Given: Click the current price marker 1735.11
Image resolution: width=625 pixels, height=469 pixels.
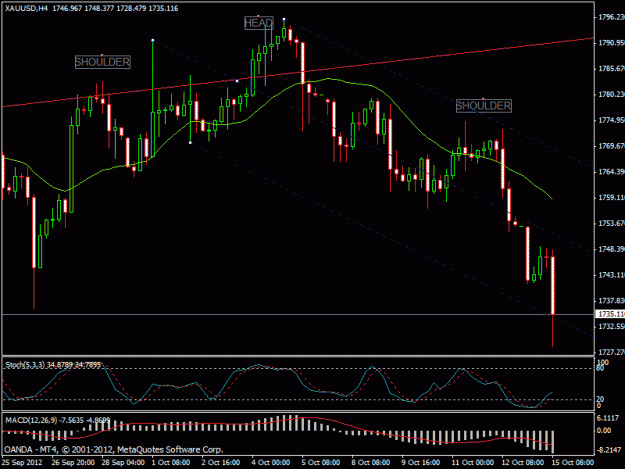Looking at the screenshot, I should point(610,314).
